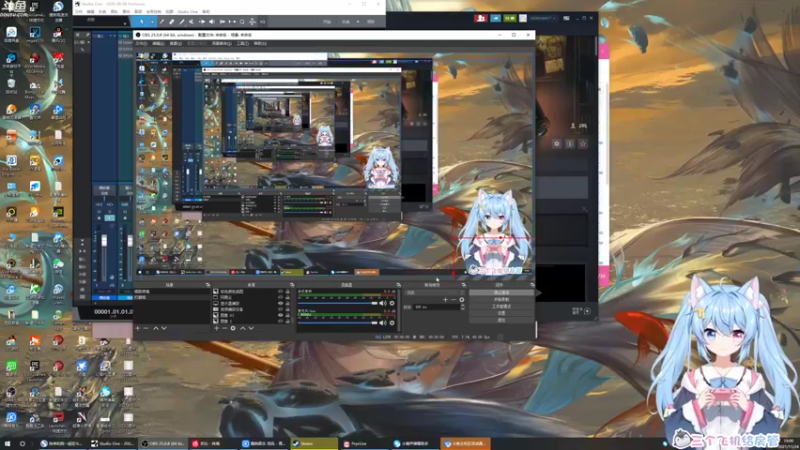Switch to the OBS taskbar button
The height and width of the screenshot is (450, 800).
coord(163,444)
